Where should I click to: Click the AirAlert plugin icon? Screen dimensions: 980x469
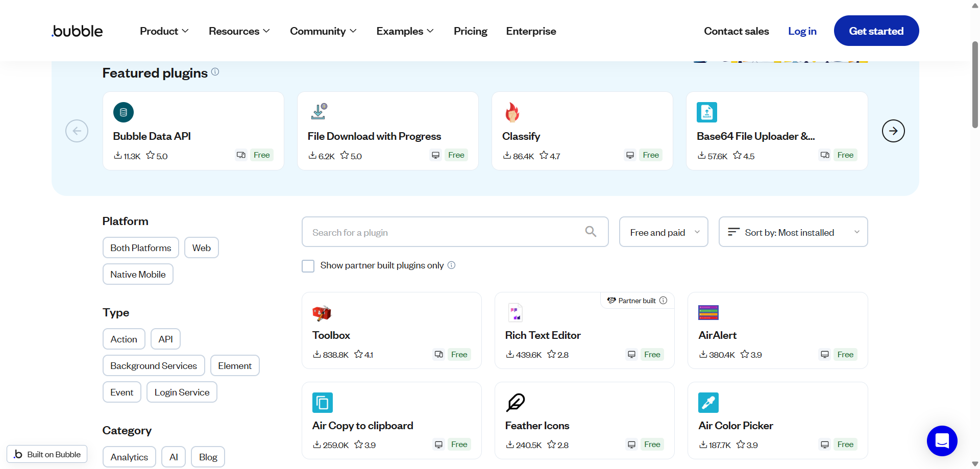[x=708, y=313]
